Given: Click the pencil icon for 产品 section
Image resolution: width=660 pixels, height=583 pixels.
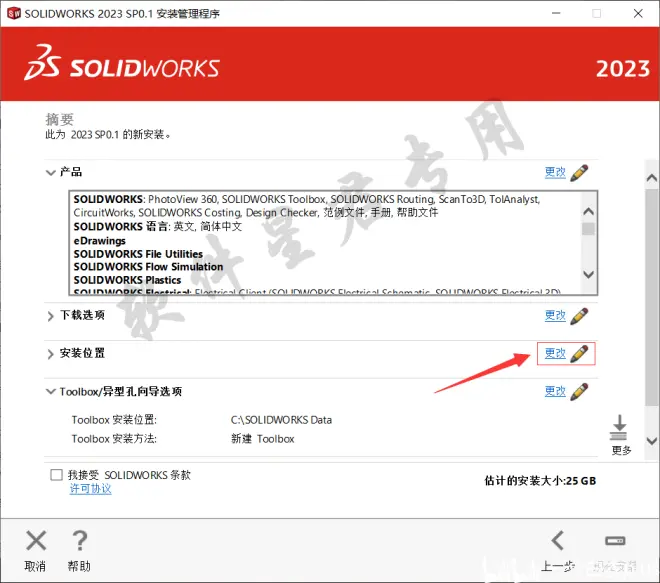Looking at the screenshot, I should [x=579, y=173].
